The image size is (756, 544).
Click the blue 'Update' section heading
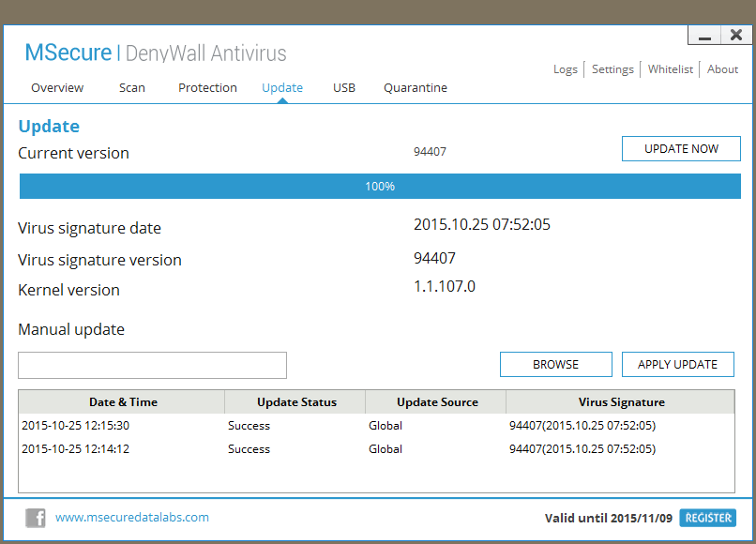[49, 127]
